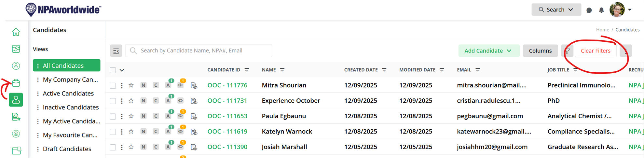The height and width of the screenshot is (158, 644).
Task: Expand the bulk selection chevron
Action: click(122, 70)
